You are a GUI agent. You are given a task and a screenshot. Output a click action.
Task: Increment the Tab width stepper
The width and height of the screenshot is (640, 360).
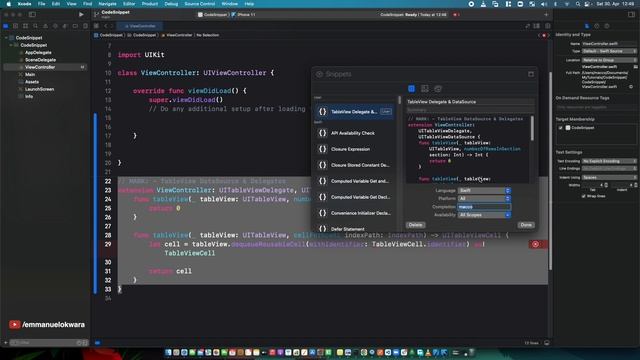(606, 184)
